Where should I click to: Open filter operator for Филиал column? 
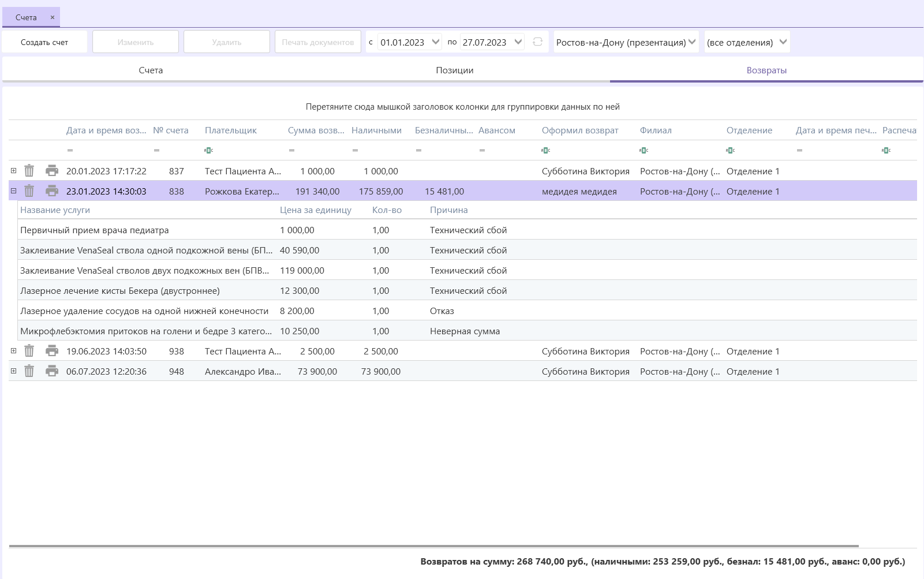644,150
